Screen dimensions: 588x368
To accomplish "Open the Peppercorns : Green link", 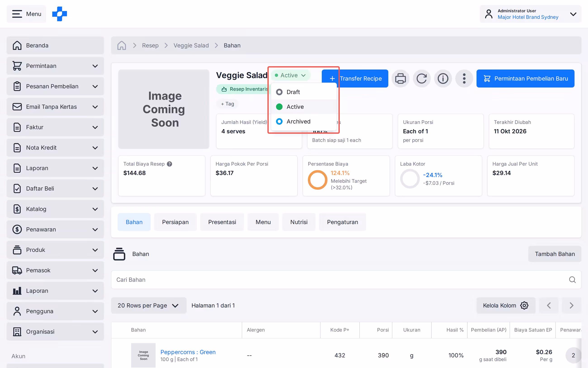I will click(x=188, y=352).
